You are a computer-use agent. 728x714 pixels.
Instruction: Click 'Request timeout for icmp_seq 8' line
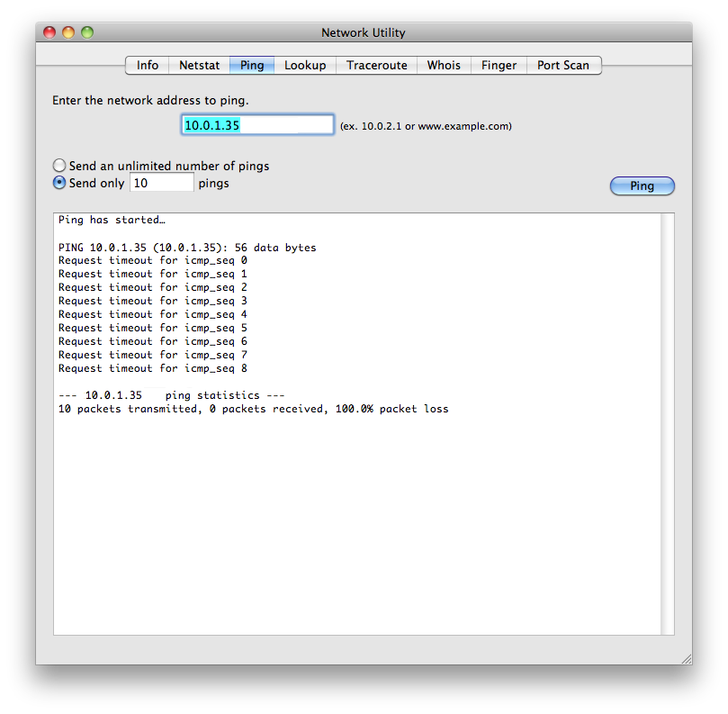tap(153, 368)
